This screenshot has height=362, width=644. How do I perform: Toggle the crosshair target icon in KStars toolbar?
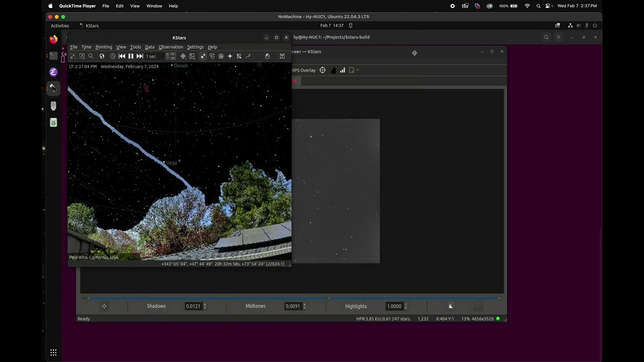[x=183, y=56]
